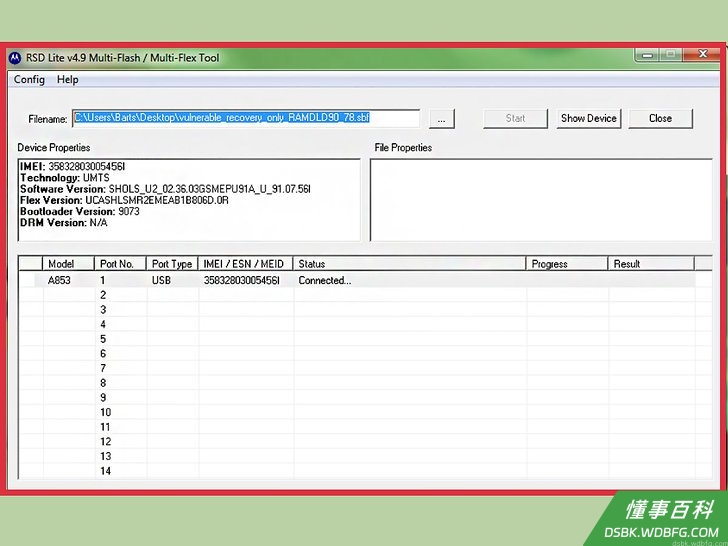The height and width of the screenshot is (546, 728).
Task: Click the Filename path input field
Action: click(x=246, y=118)
